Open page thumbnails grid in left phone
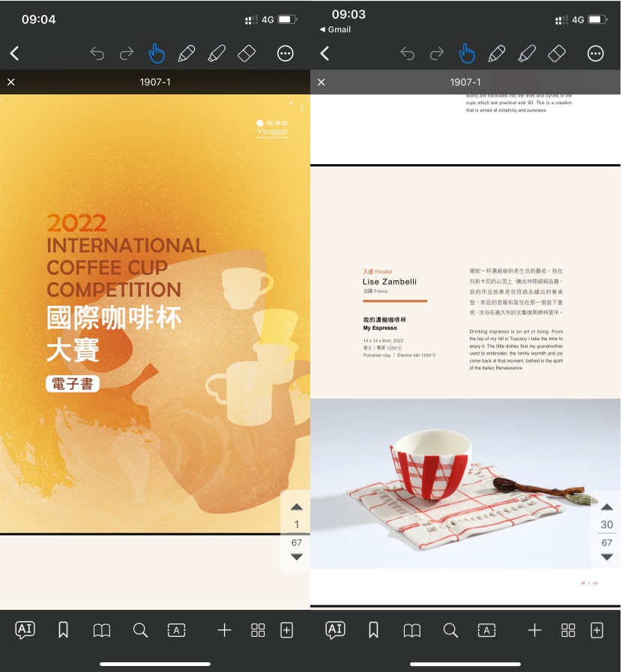 (258, 630)
